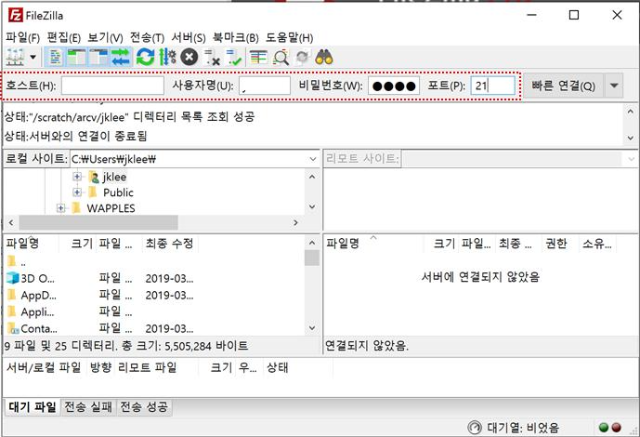
Task: Open the 도움말(H) menu
Action: coord(289,38)
